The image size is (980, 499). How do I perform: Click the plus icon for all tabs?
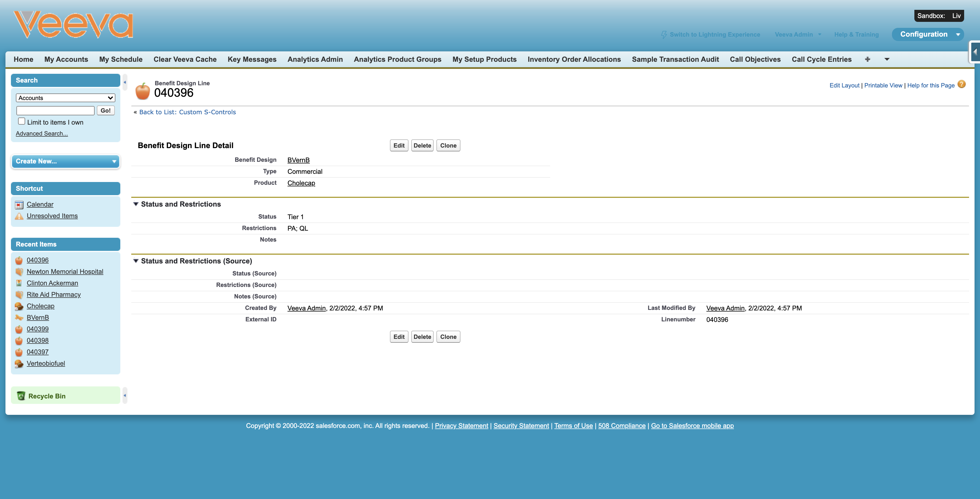click(x=867, y=59)
